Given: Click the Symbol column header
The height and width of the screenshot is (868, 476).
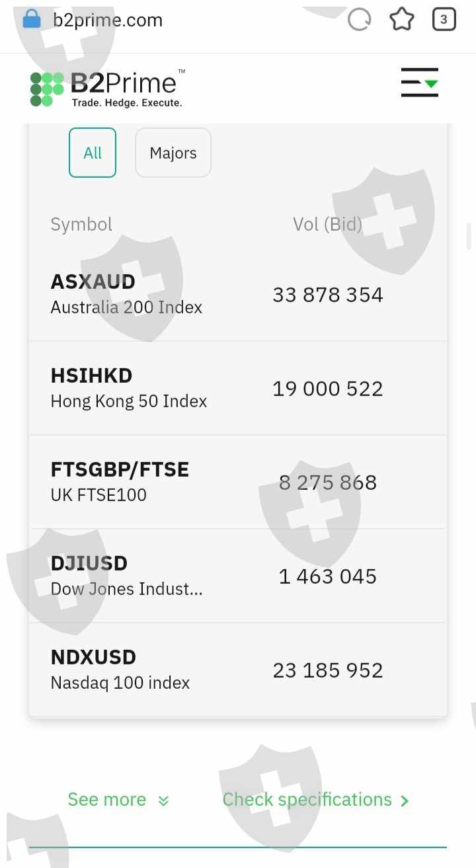Looking at the screenshot, I should (81, 224).
